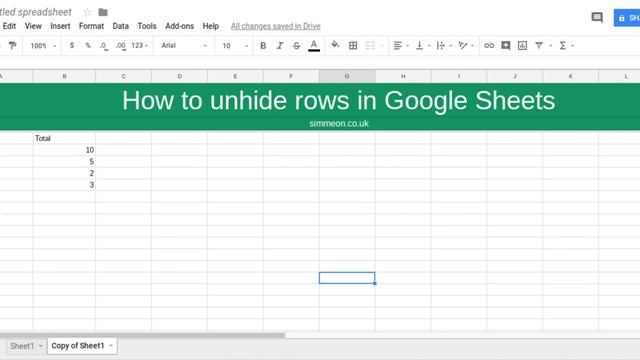Open the functions sigma icon
The height and width of the screenshot is (360, 640).
(563, 46)
